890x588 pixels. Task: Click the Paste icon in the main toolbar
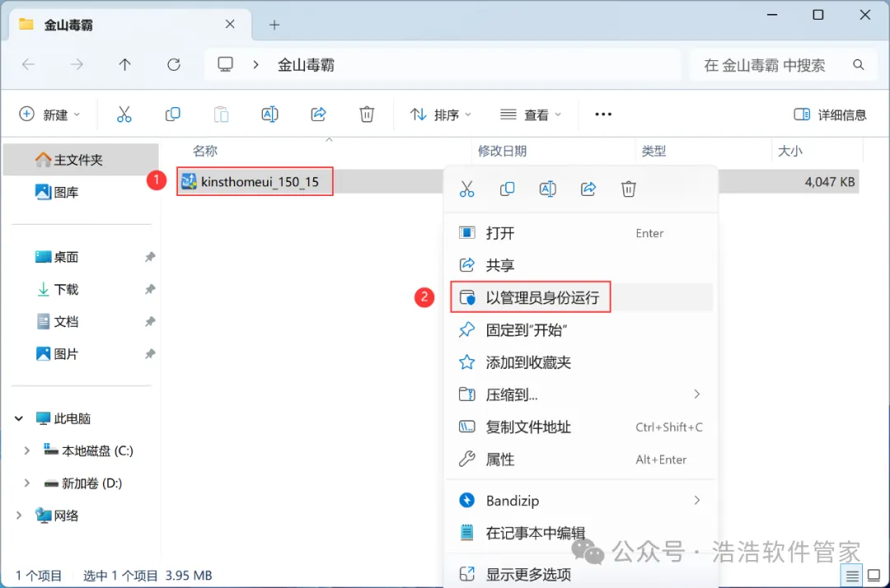coord(222,114)
